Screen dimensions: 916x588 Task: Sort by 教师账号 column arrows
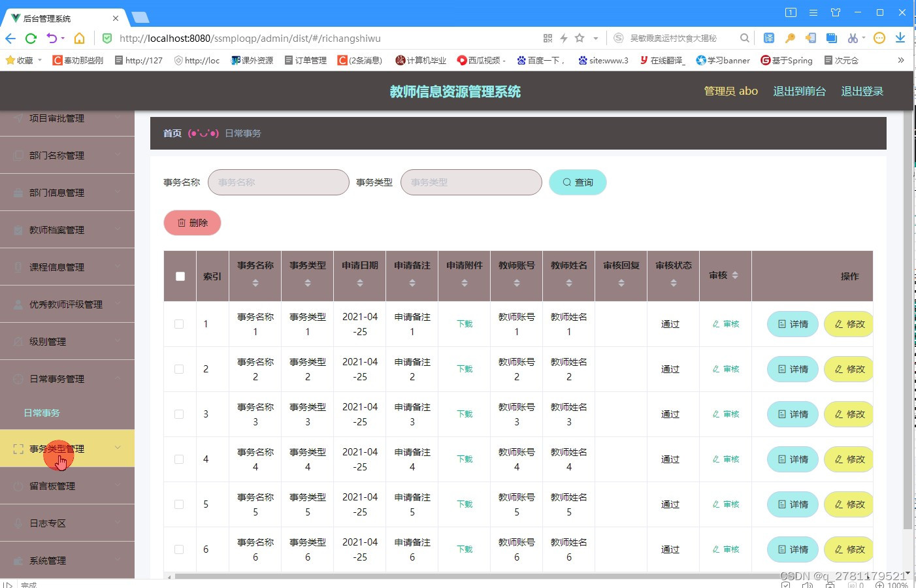tap(517, 283)
